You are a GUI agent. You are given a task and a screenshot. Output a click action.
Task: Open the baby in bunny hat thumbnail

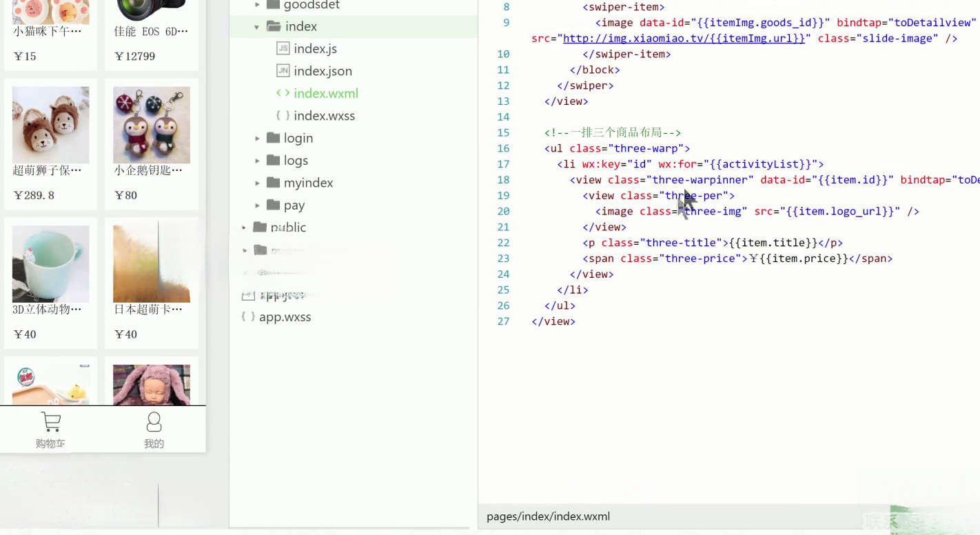pos(152,385)
